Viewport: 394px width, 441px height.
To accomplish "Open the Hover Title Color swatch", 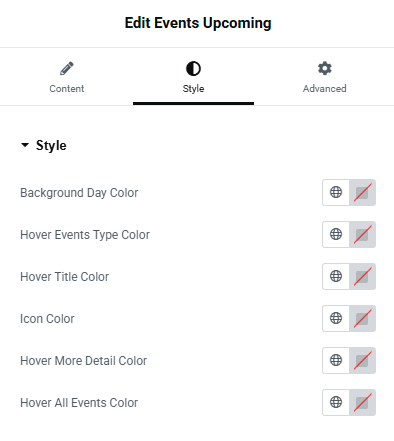I will (x=362, y=276).
